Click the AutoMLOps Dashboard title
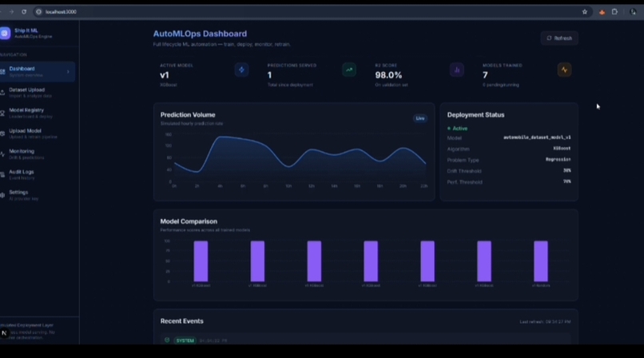The image size is (644, 358). [200, 34]
